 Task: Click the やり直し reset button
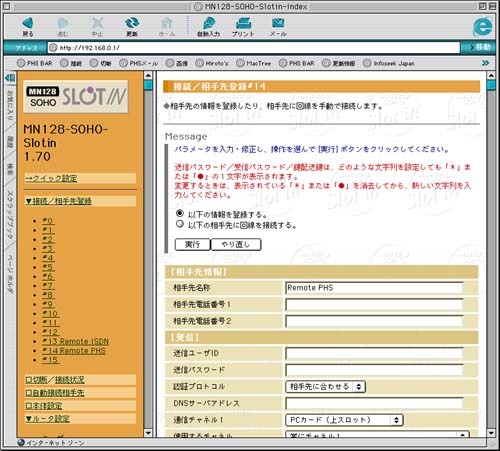coord(236,244)
